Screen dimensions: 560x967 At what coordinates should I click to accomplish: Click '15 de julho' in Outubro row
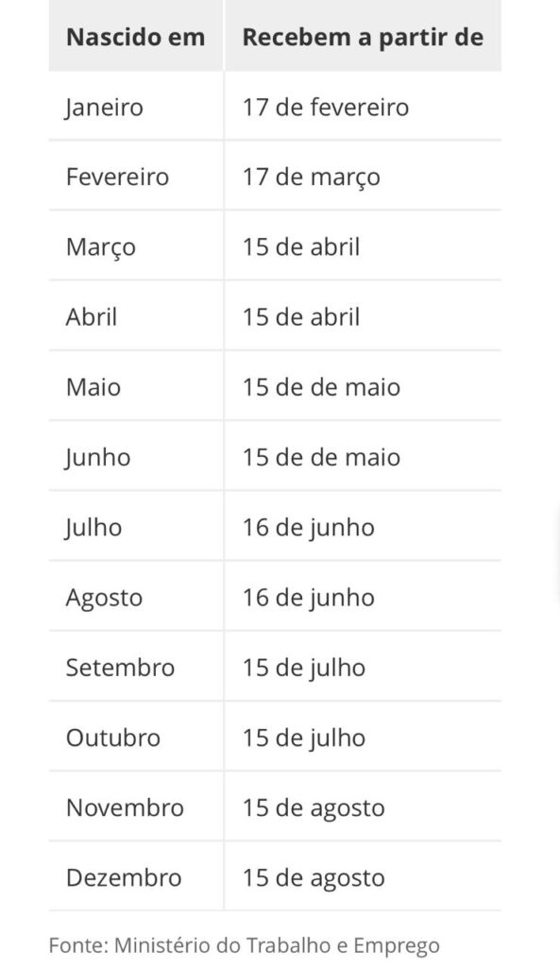point(363,738)
